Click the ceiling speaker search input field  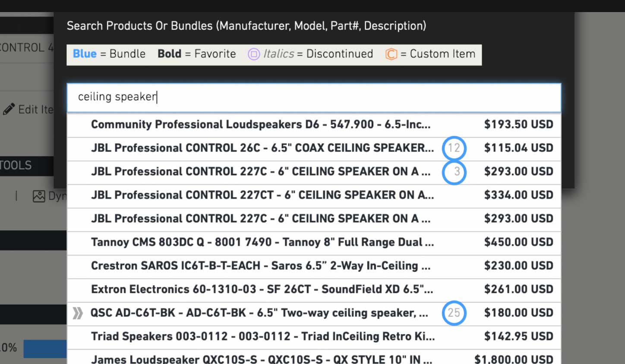(314, 97)
